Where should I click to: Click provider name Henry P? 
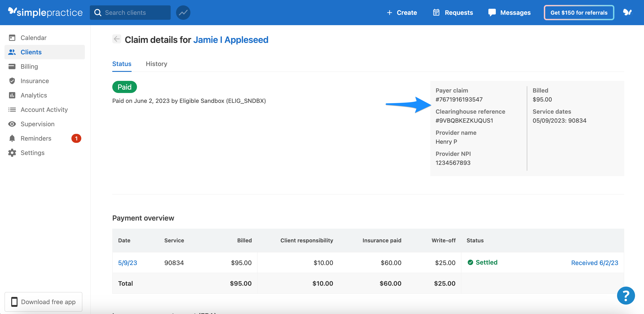pyautogui.click(x=446, y=142)
